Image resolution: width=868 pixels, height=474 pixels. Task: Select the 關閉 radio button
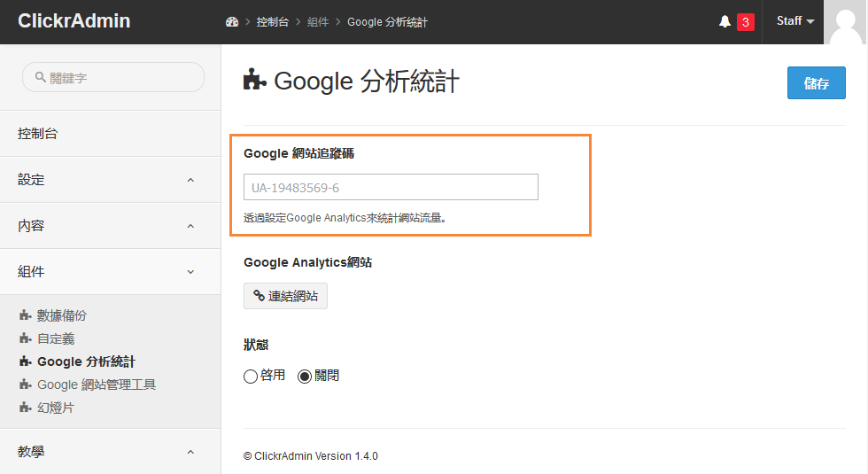[305, 377]
